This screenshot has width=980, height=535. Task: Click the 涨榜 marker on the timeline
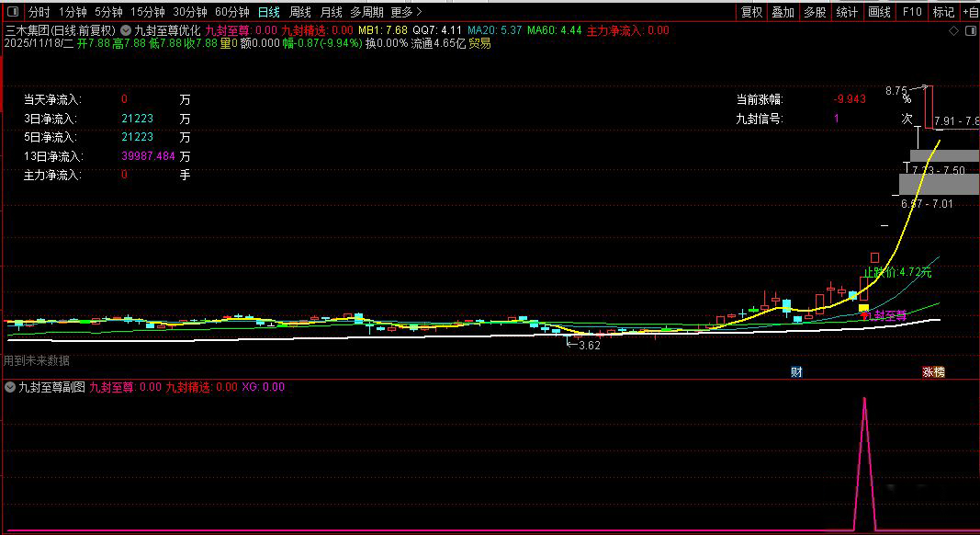934,372
